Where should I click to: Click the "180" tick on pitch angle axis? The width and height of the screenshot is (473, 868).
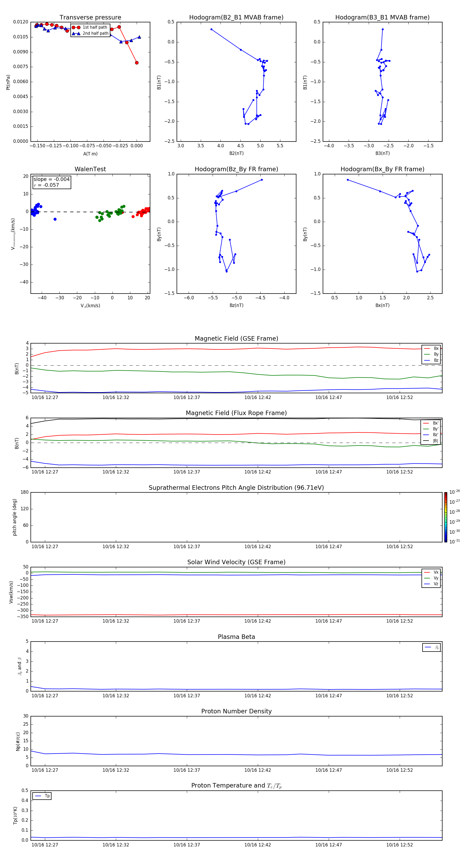(x=25, y=492)
